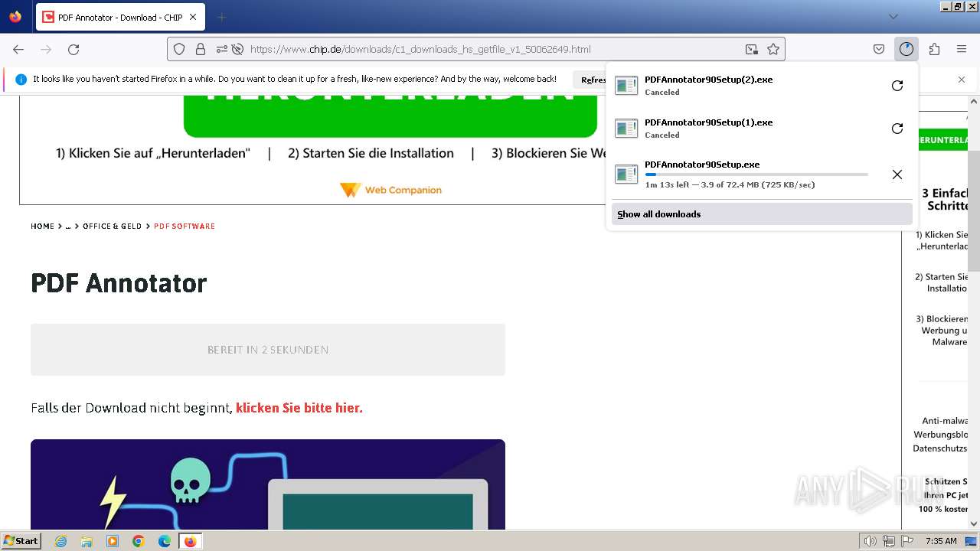Click Show all downloads
The image size is (980, 551).
click(x=762, y=214)
